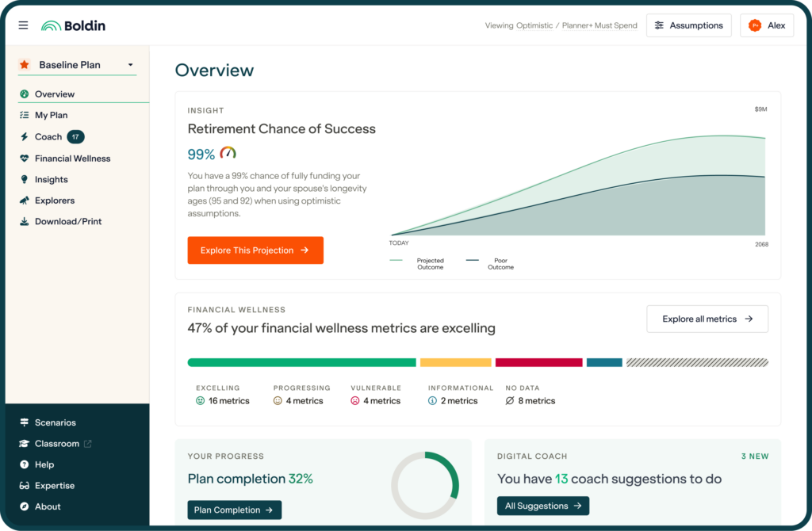The height and width of the screenshot is (531, 812).
Task: Click the Insights lightbulb icon
Action: pyautogui.click(x=25, y=180)
